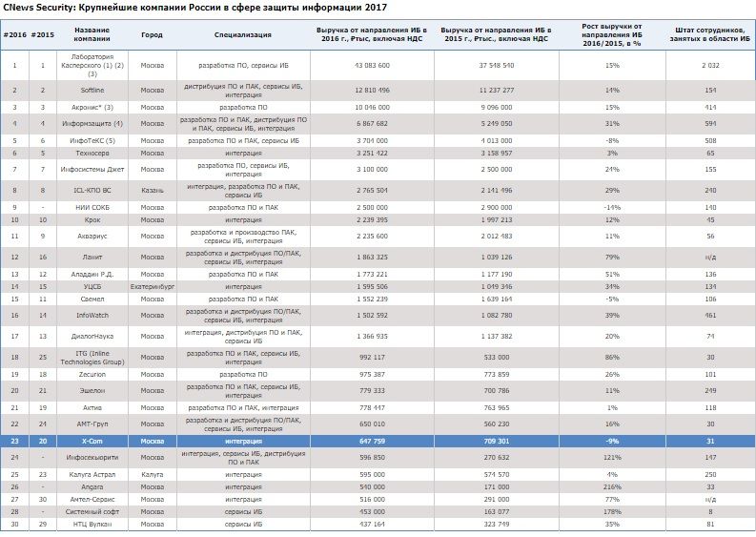Click the 'Рост выручки' column header
This screenshot has height=537, width=756.
click(612, 34)
